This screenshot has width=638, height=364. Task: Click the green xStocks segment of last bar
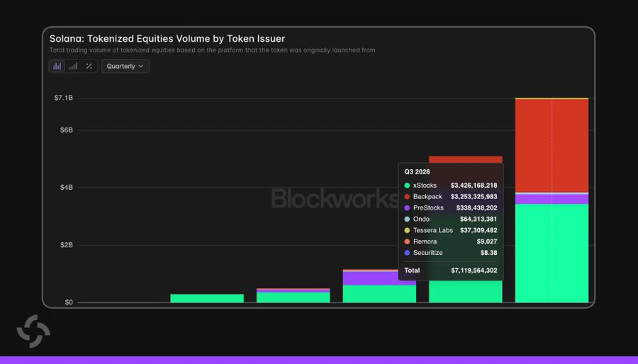pos(552,253)
